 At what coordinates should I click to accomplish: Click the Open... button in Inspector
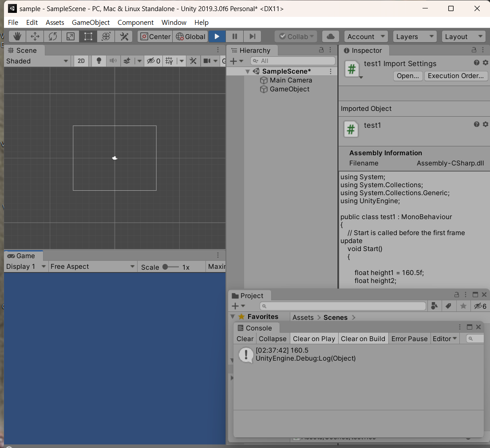point(408,76)
